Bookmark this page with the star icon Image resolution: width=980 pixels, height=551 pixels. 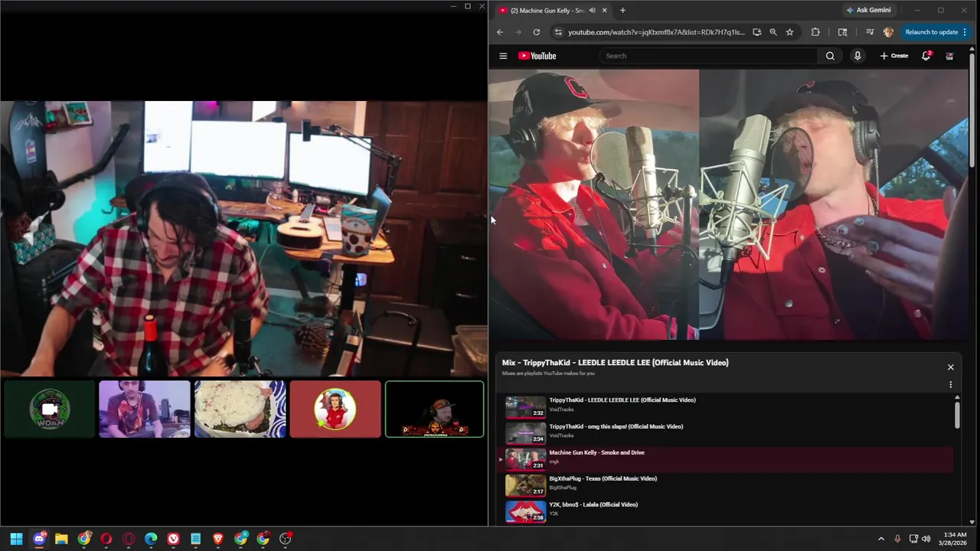tap(789, 32)
